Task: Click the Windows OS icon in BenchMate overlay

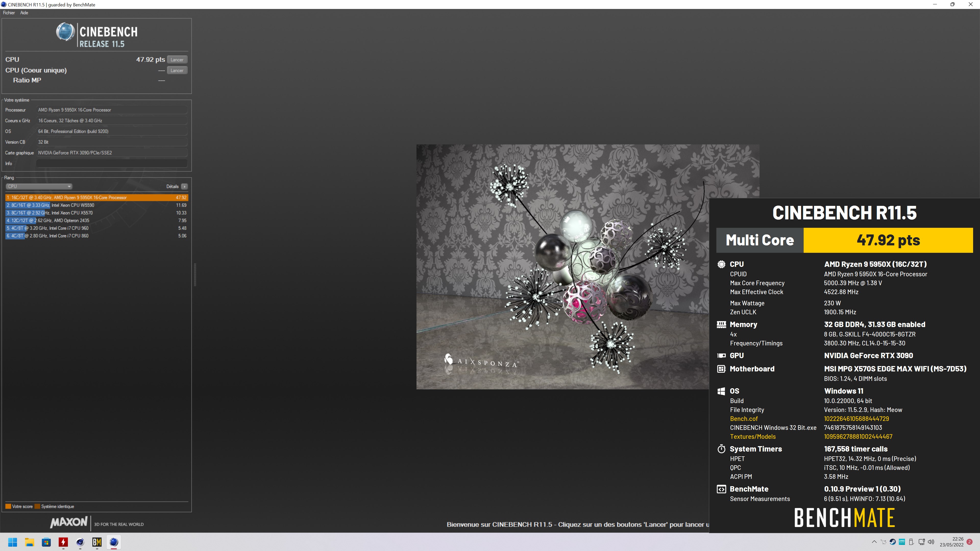Action: 721,391
